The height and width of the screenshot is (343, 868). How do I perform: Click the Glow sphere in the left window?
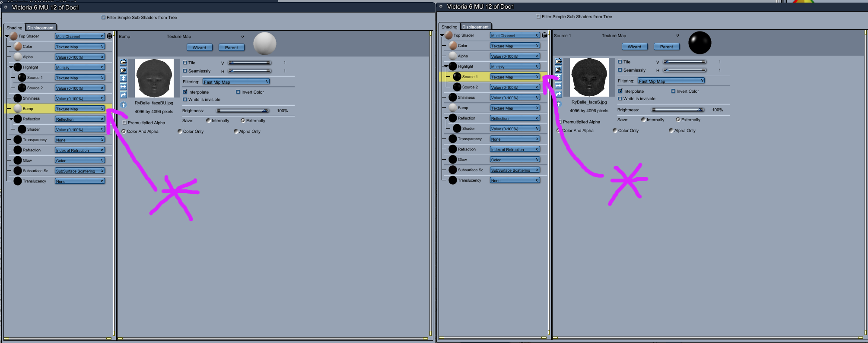(18, 160)
